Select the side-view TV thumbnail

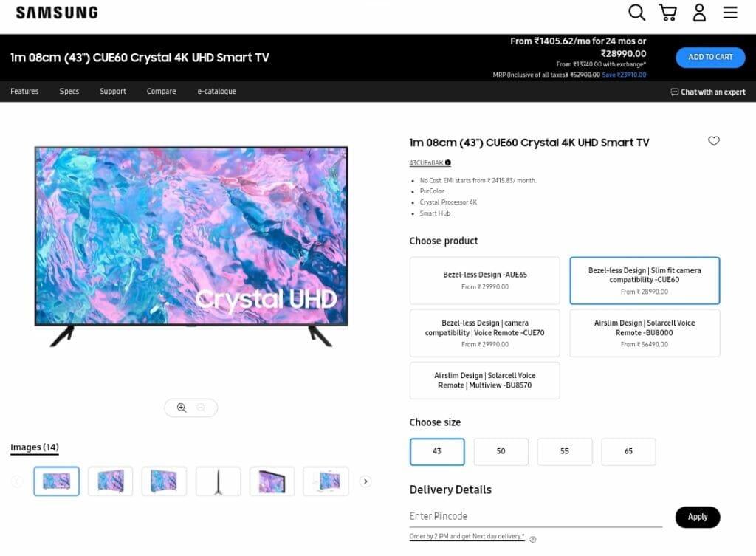click(x=218, y=481)
